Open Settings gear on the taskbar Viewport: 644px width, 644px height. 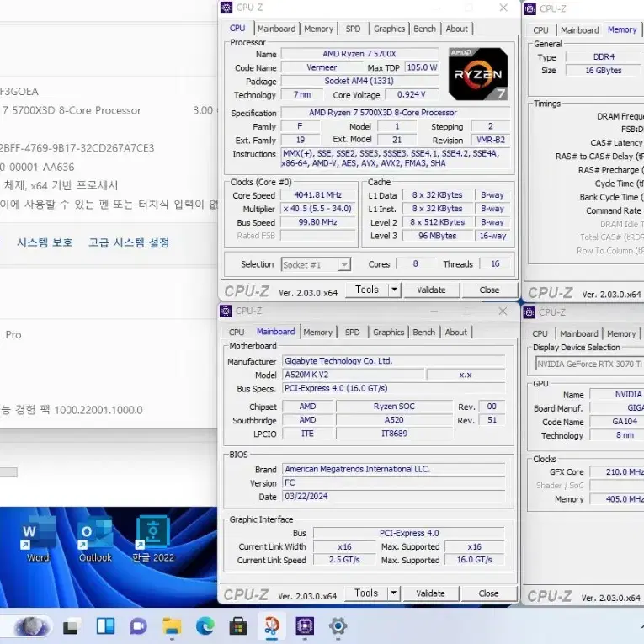click(x=338, y=626)
